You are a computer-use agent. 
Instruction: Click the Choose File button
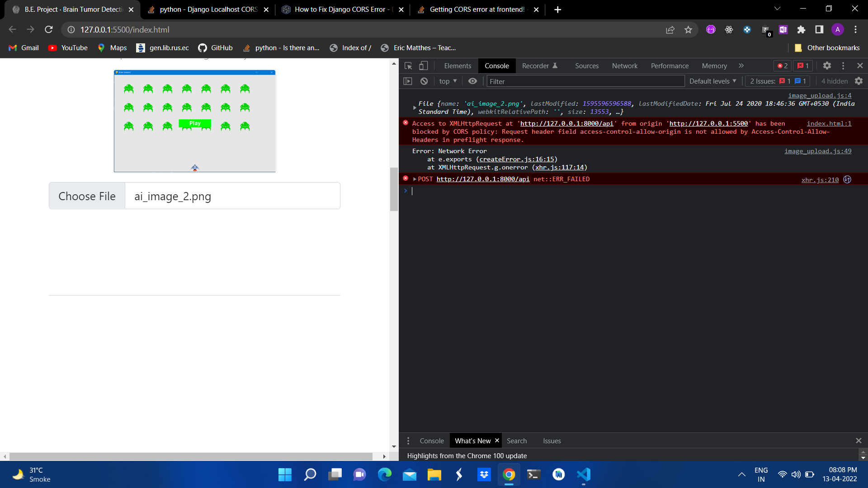pyautogui.click(x=86, y=196)
